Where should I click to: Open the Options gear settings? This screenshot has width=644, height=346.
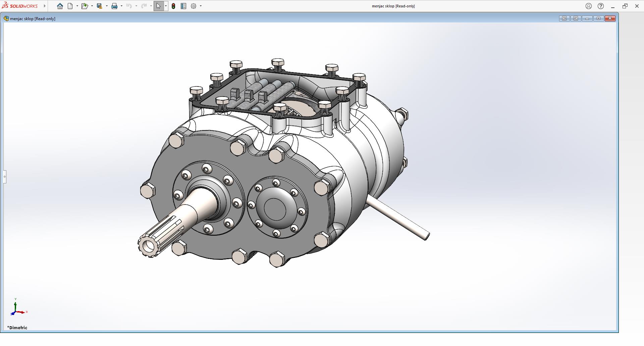(x=194, y=6)
